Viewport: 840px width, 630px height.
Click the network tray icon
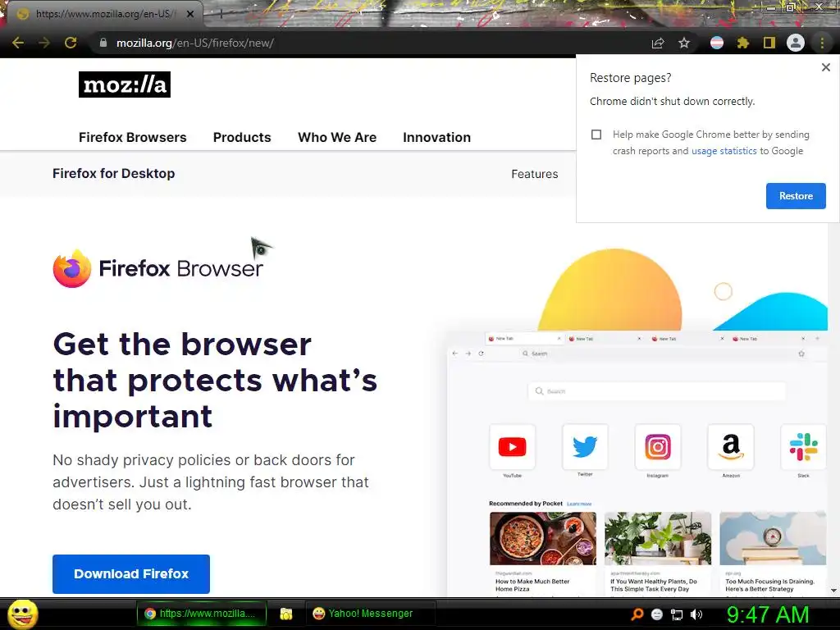pos(677,614)
